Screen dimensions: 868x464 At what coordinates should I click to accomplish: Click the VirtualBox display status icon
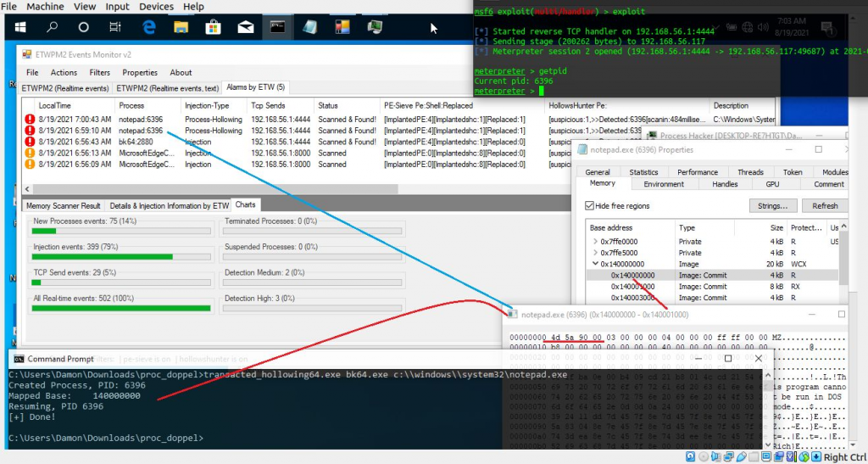click(766, 457)
